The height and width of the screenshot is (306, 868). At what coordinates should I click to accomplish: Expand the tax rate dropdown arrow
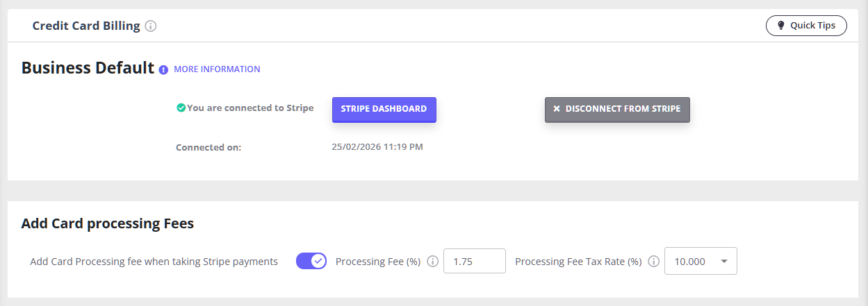tap(724, 262)
